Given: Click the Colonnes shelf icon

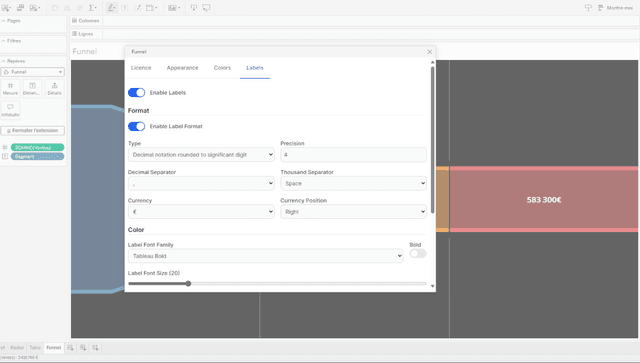Looking at the screenshot, I should click(x=74, y=20).
